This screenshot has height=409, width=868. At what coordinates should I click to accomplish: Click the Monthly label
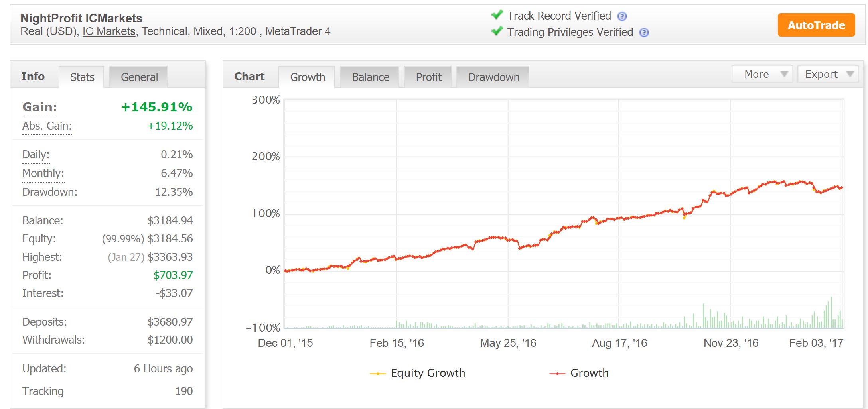[x=43, y=173]
